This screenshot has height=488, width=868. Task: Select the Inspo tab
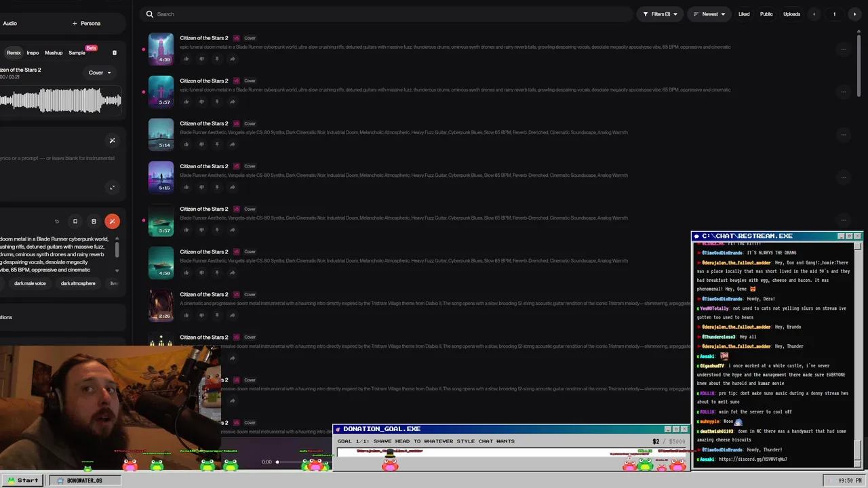click(x=33, y=53)
